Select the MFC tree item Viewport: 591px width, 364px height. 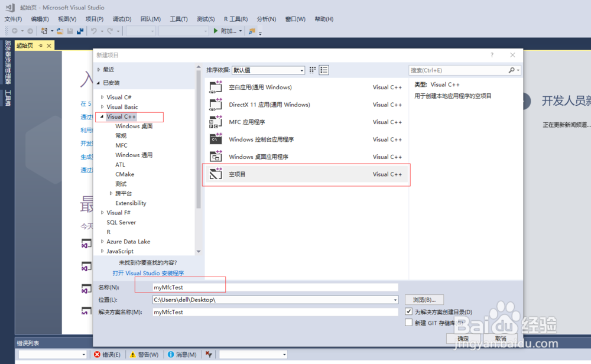coord(121,145)
